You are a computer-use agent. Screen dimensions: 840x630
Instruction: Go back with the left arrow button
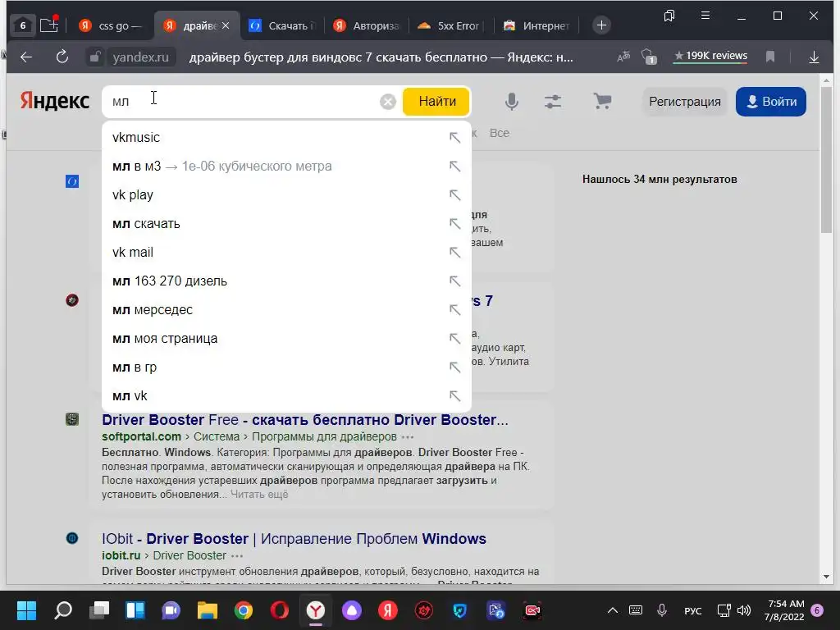coord(25,57)
